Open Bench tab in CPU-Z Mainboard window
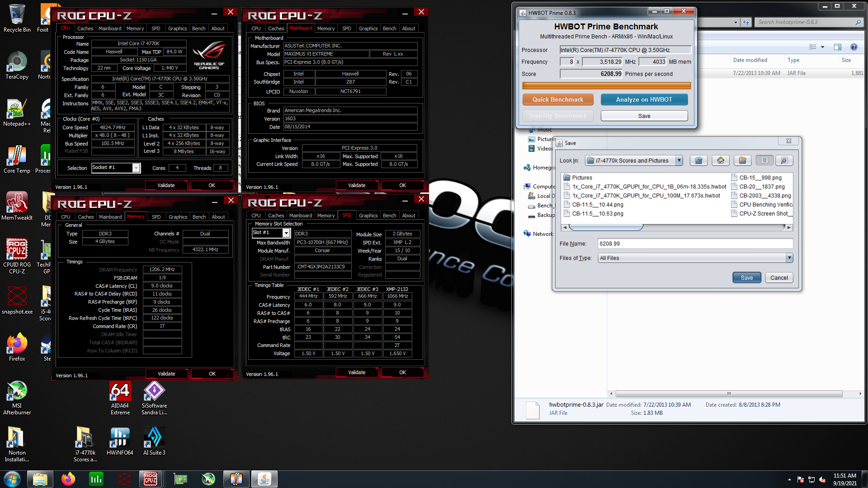Image resolution: width=868 pixels, height=488 pixels. click(x=389, y=28)
